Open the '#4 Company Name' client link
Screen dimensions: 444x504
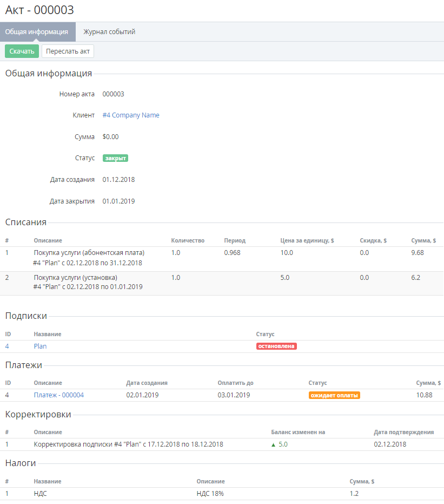[131, 115]
